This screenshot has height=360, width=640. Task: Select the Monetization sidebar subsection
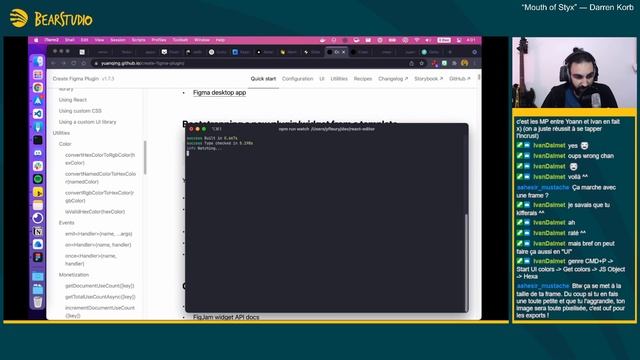[74, 275]
